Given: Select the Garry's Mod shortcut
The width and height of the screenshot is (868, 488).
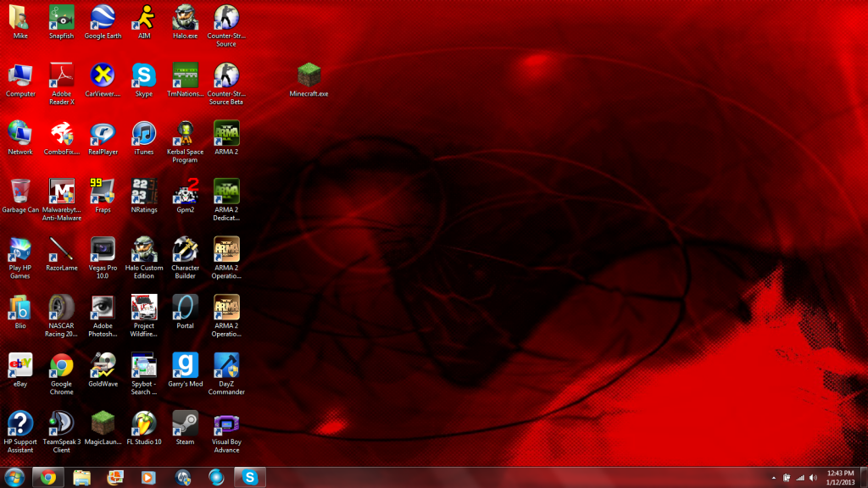Looking at the screenshot, I should [x=185, y=371].
